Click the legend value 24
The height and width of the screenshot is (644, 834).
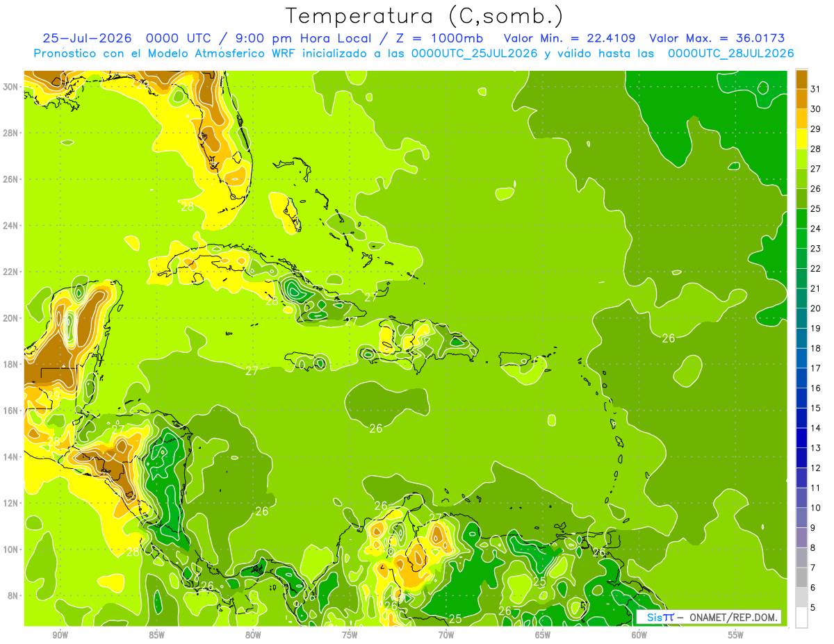click(816, 229)
